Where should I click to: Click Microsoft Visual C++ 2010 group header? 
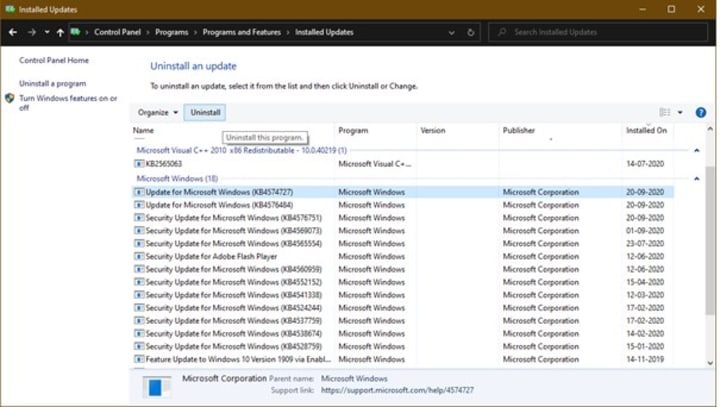[x=242, y=150]
